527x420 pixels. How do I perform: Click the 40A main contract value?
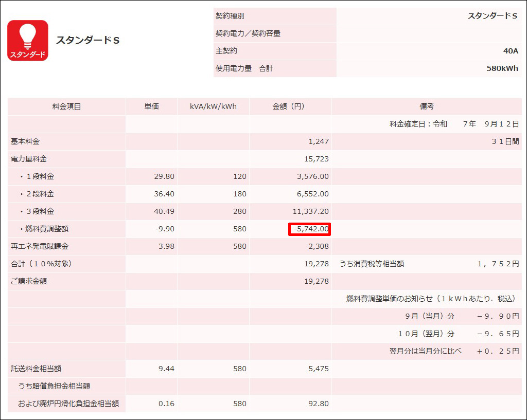(x=511, y=51)
